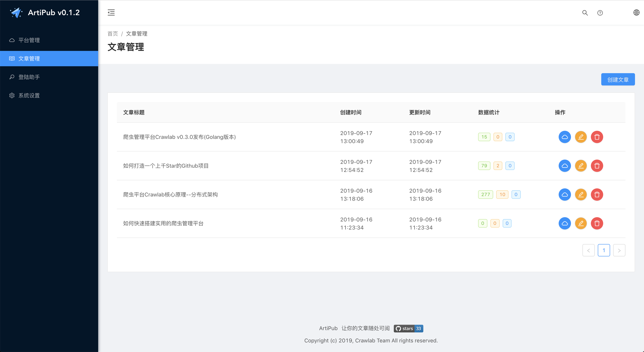Click edit icon for 如何快速搭建实用的爬虫管理平台 row
This screenshot has width=644, height=352.
pyautogui.click(x=581, y=223)
